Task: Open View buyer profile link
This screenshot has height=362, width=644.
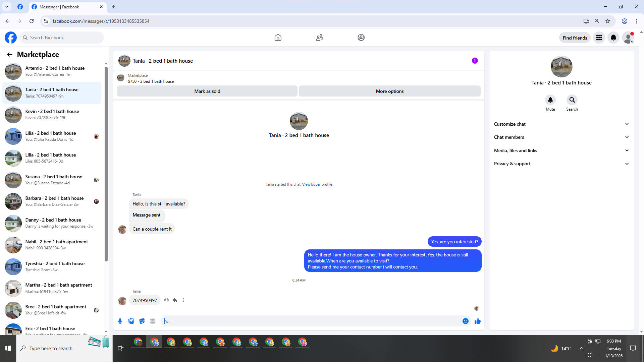Action: pyautogui.click(x=317, y=184)
